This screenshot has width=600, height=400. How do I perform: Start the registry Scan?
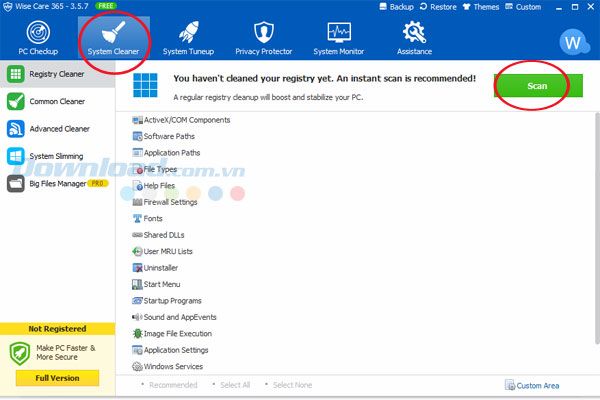(x=538, y=86)
